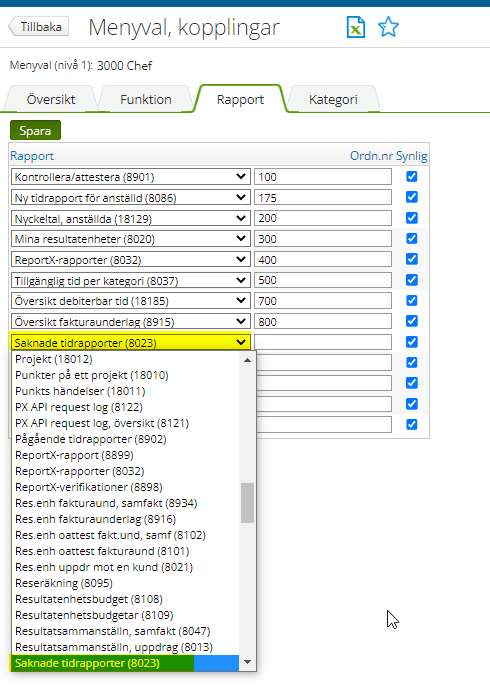
Task: Click the dropdown list scrollbar thumb
Action: point(247,503)
